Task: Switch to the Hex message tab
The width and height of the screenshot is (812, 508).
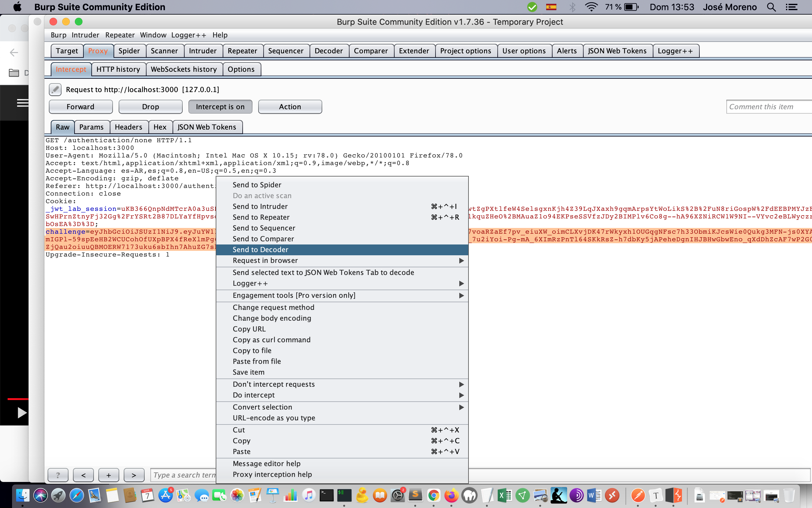Action: click(160, 127)
